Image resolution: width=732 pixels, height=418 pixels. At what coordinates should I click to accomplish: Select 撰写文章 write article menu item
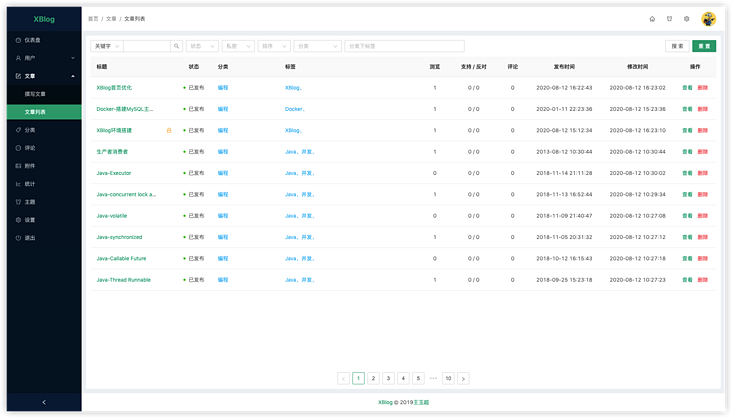[x=44, y=94]
